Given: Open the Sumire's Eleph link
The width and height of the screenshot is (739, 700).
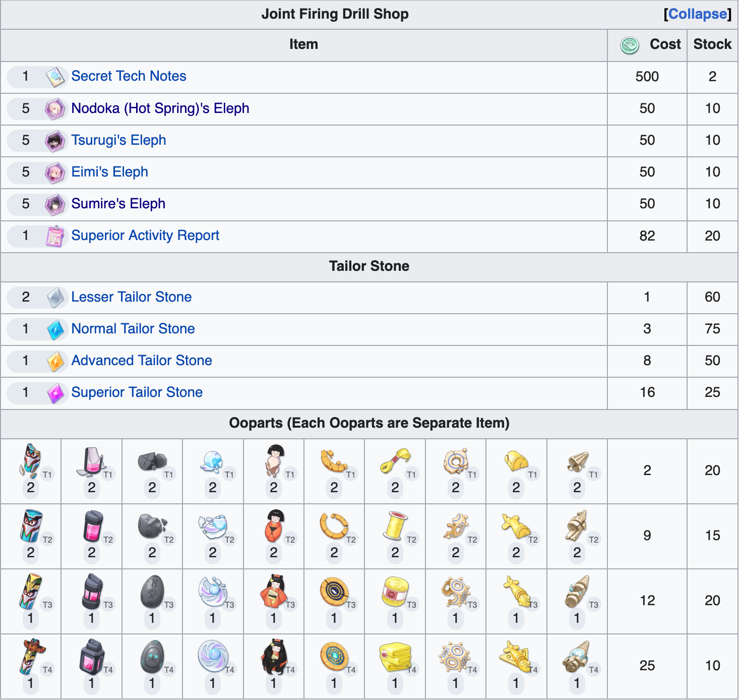Looking at the screenshot, I should coord(118,204).
